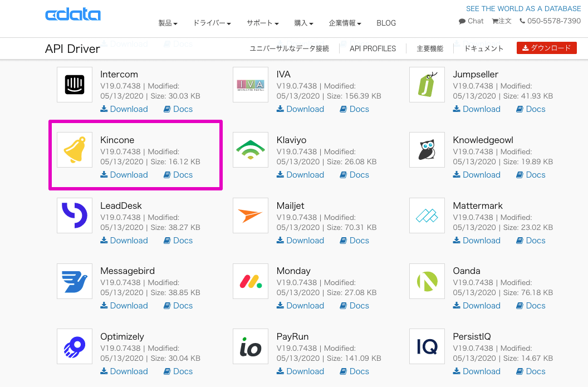The image size is (588, 387).
Task: Open the Chat support link
Action: [x=471, y=21]
